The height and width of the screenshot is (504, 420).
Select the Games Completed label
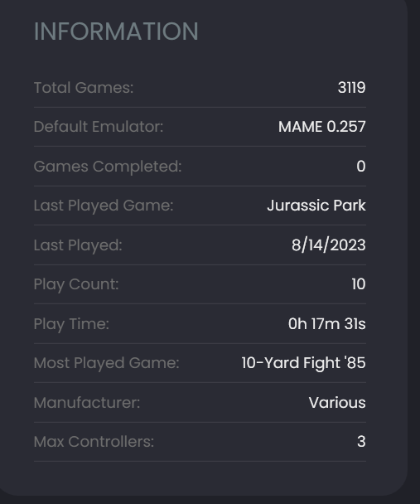pos(108,167)
